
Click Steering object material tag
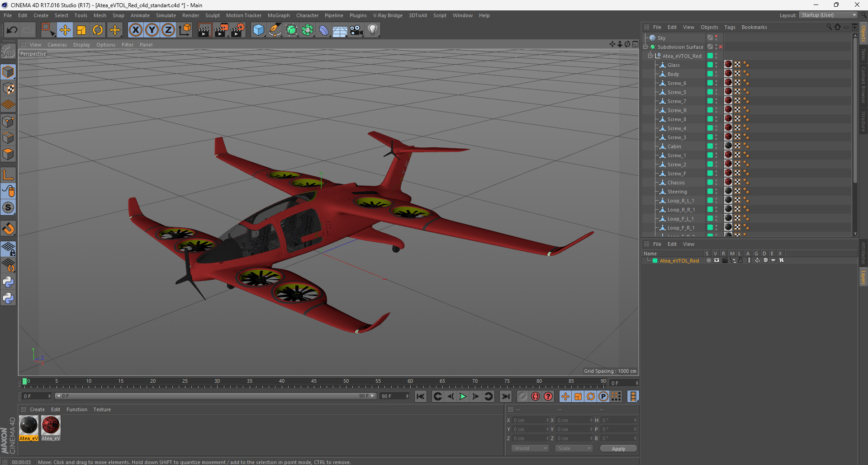[x=728, y=192]
